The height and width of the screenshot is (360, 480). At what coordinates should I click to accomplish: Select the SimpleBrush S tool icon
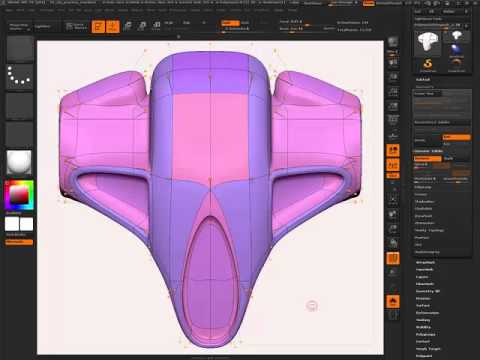pyautogui.click(x=428, y=64)
